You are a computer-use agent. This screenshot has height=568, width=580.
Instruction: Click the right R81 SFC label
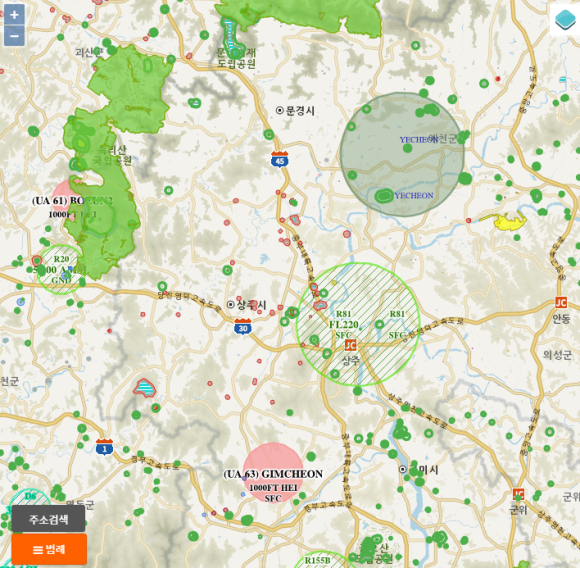coord(397,324)
